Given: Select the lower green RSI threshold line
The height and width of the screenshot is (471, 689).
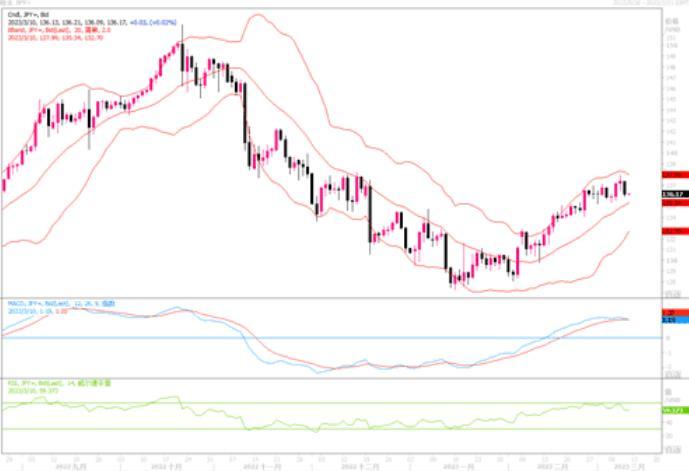Looking at the screenshot, I should point(300,429).
